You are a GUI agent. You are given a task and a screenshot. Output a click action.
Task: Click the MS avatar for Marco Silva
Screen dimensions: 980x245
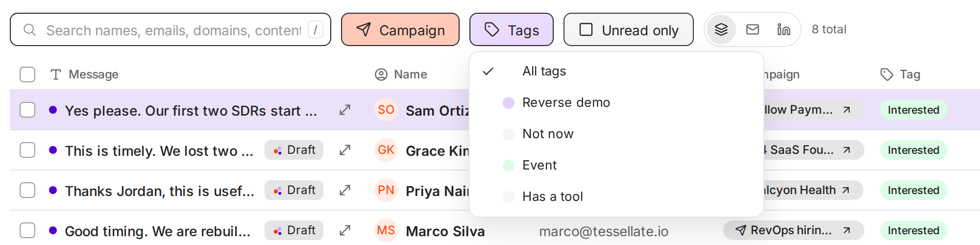coord(386,230)
